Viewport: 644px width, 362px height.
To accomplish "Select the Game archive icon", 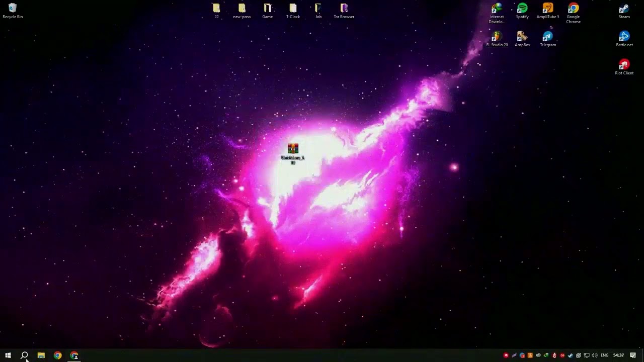I will coord(268,11).
